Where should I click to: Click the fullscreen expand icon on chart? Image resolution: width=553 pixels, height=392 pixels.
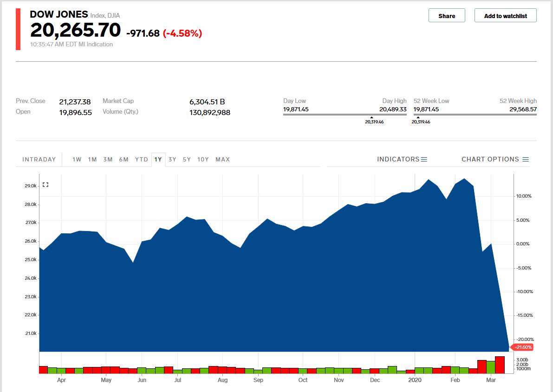click(46, 185)
